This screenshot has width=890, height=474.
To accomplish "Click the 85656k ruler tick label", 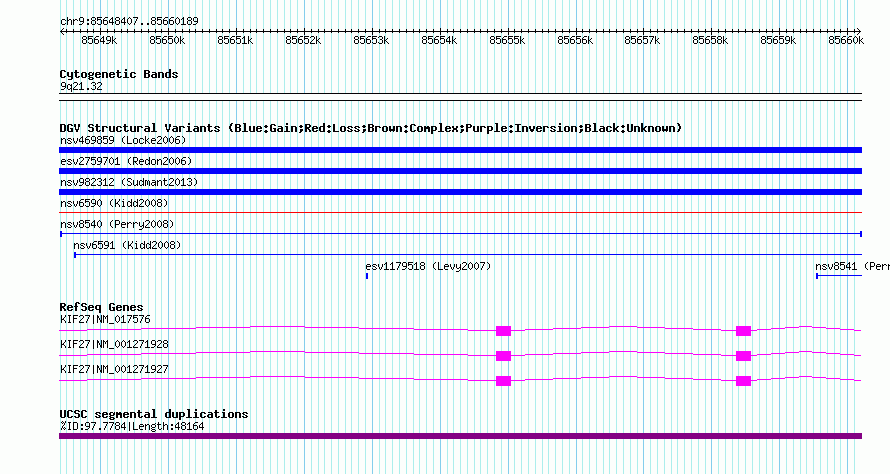I will [575, 40].
